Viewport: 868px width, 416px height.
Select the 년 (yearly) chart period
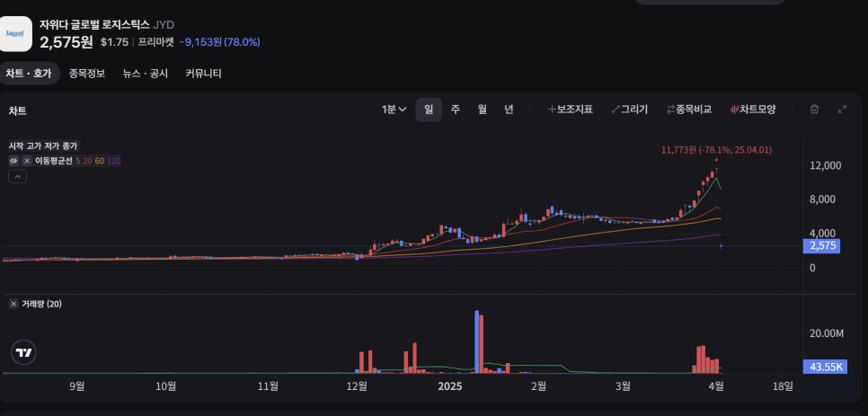click(509, 110)
